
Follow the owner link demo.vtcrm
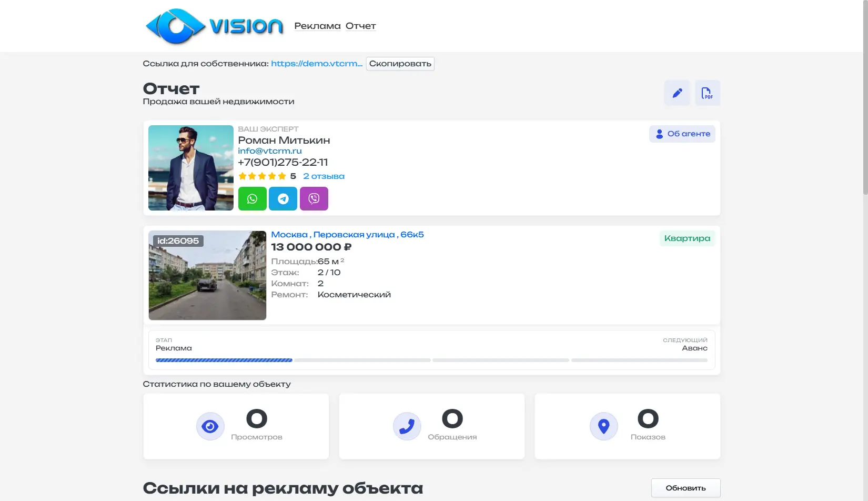(316, 64)
